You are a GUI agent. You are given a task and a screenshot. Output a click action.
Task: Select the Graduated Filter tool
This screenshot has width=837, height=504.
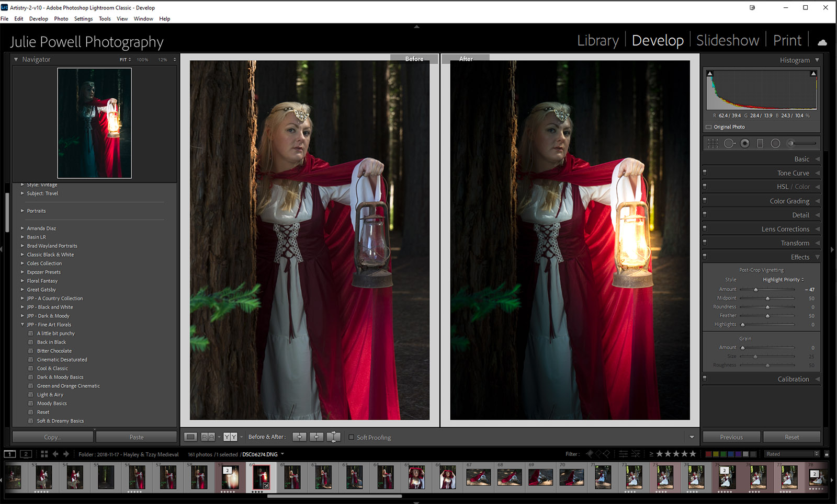[x=760, y=143]
